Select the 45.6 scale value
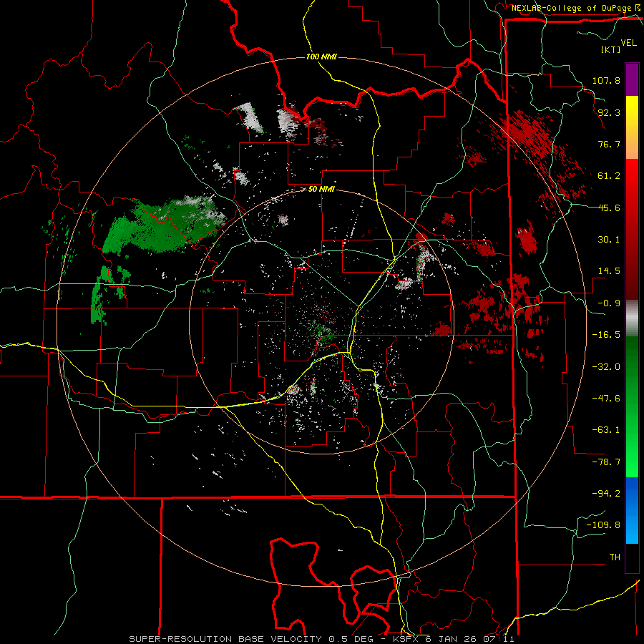 [x=609, y=208]
